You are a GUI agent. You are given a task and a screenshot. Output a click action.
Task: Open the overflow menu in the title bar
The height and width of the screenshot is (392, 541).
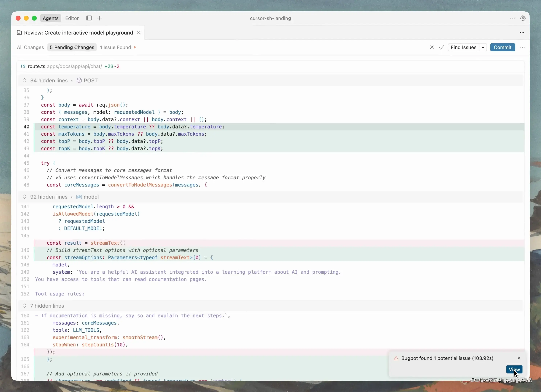click(512, 18)
